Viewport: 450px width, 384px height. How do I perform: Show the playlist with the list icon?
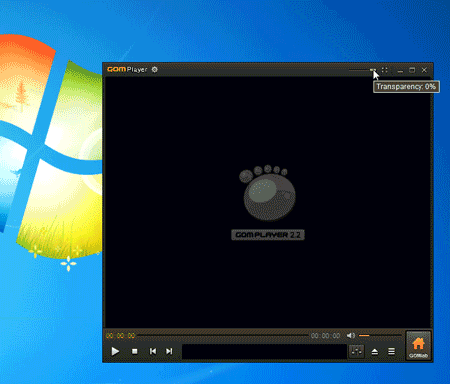pos(391,351)
